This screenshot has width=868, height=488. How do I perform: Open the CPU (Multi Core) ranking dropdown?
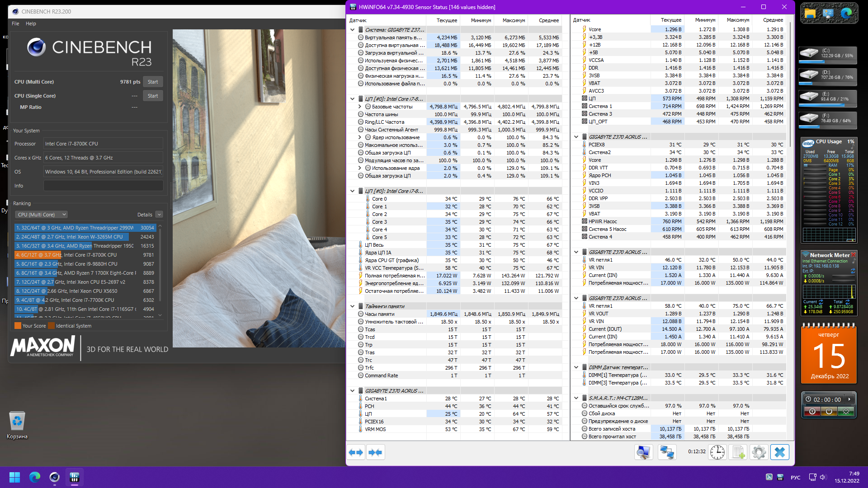[41, 215]
